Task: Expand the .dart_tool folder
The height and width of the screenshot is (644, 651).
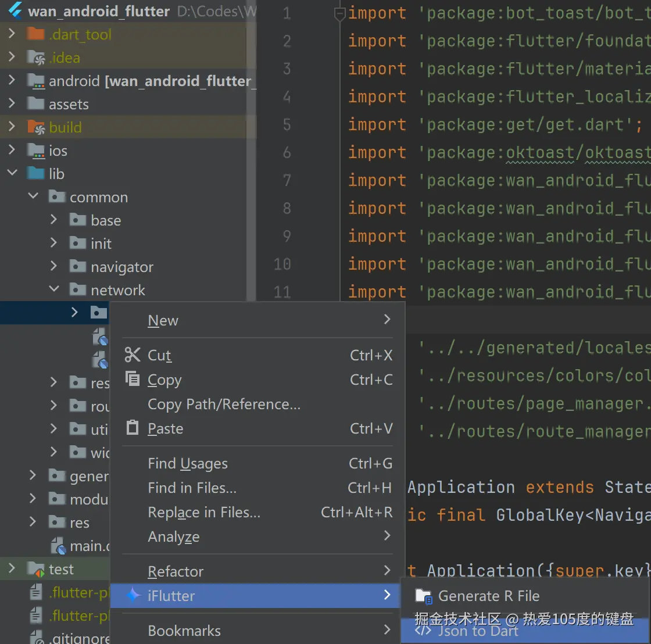Action: (12, 33)
